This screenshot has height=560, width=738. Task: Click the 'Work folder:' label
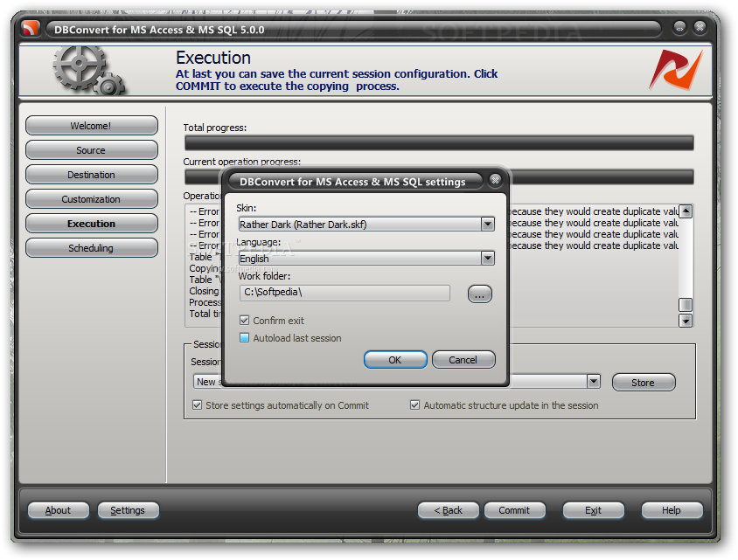264,276
